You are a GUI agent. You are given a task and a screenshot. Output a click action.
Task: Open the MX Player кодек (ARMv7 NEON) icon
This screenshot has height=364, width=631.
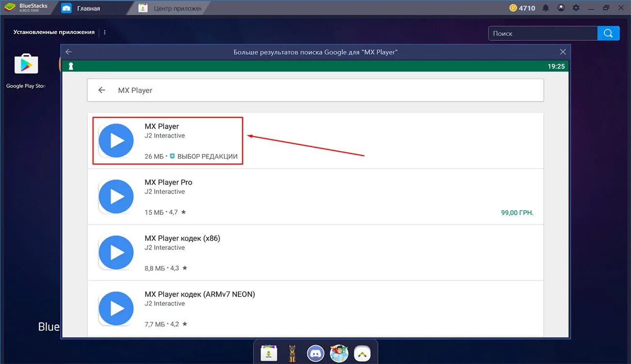click(116, 308)
